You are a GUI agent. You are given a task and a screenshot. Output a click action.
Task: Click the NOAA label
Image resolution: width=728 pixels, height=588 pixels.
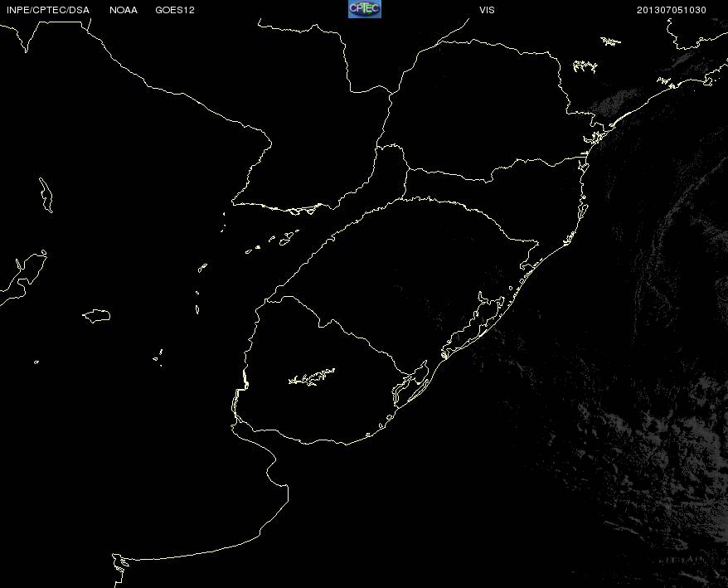(124, 10)
